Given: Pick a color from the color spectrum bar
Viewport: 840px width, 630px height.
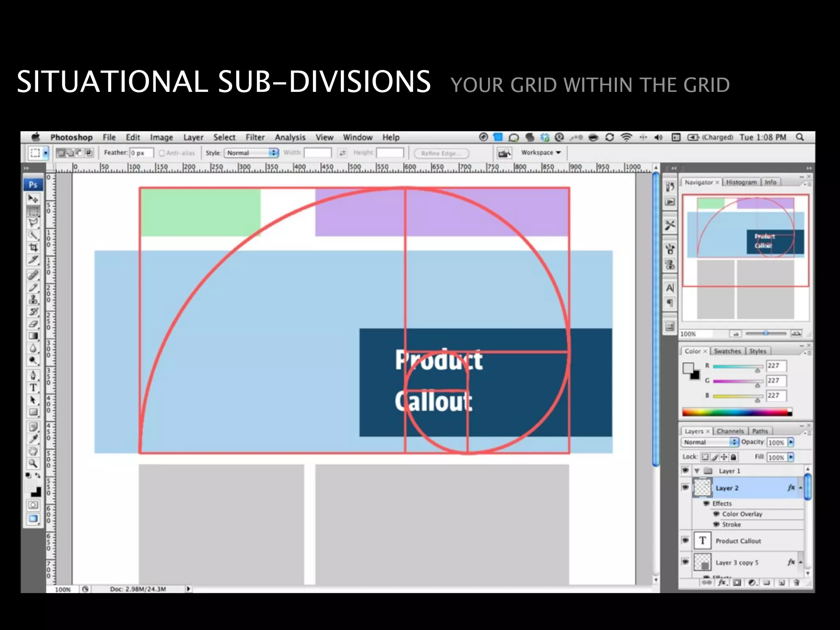Looking at the screenshot, I should (737, 412).
